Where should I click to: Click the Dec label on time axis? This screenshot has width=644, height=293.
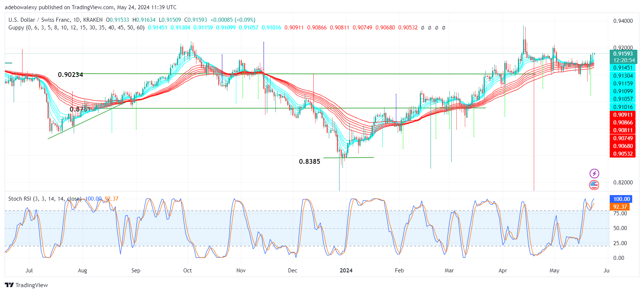point(293,271)
